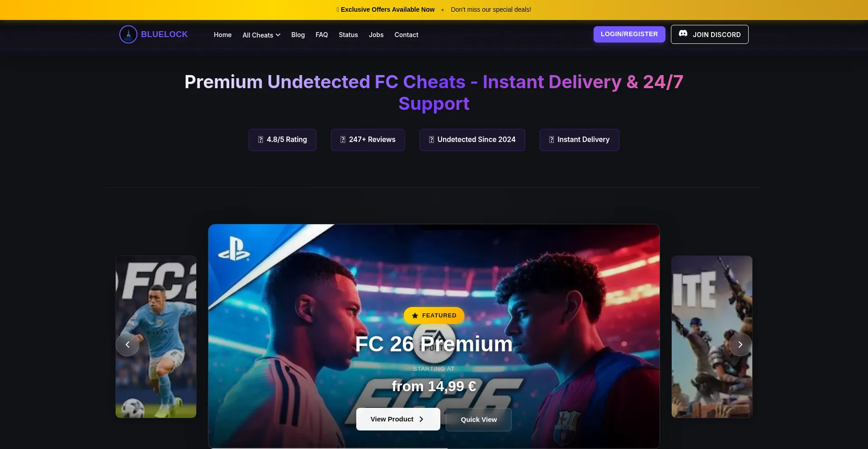868x449 pixels.
Task: Open the Blog page
Action: [x=298, y=35]
